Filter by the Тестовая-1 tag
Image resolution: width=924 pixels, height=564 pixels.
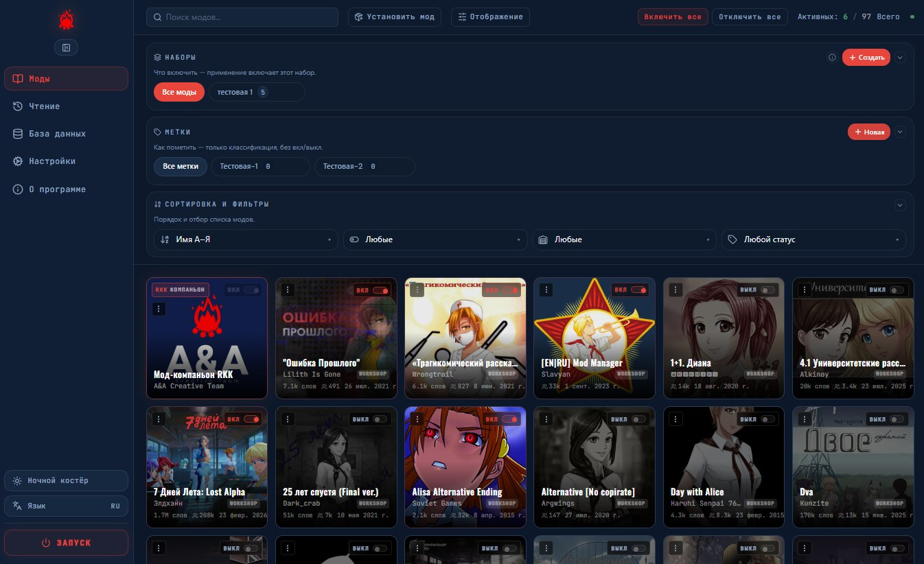261,166
